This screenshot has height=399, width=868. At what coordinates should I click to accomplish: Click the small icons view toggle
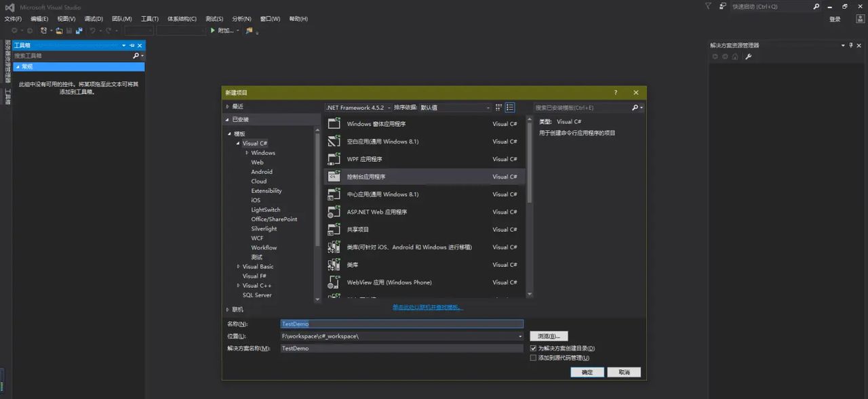pyautogui.click(x=498, y=107)
